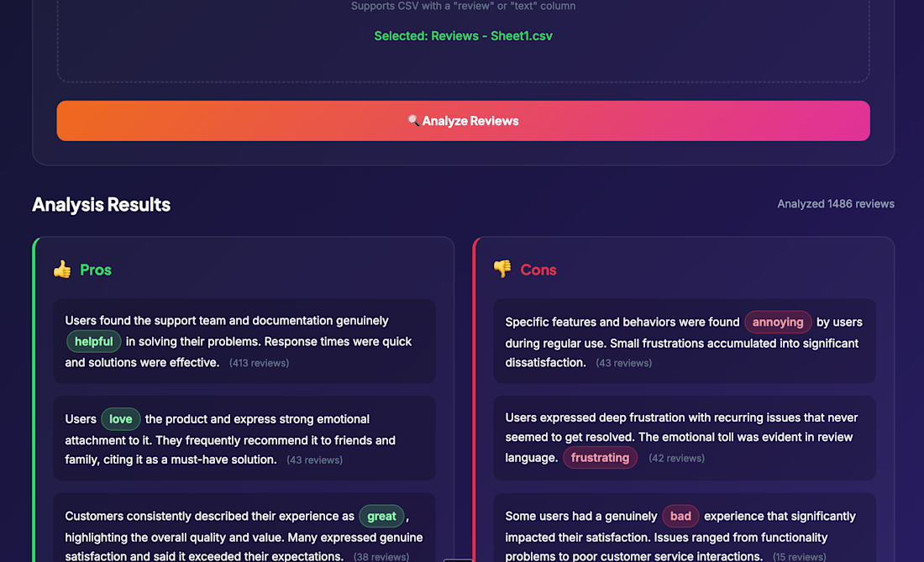
Task: Click the 'Analyzed 1486 reviews' counter
Action: tap(835, 204)
